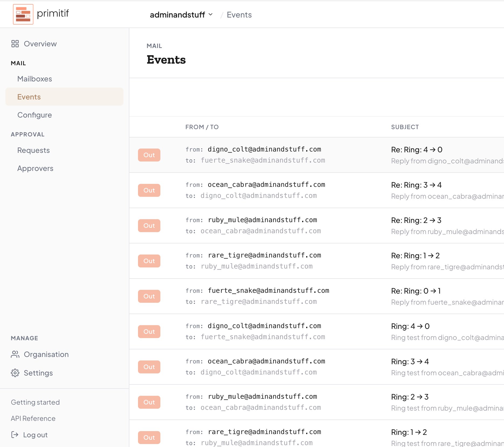This screenshot has width=504, height=447.
Task: Click the SUBJECT column header
Action: click(405, 127)
